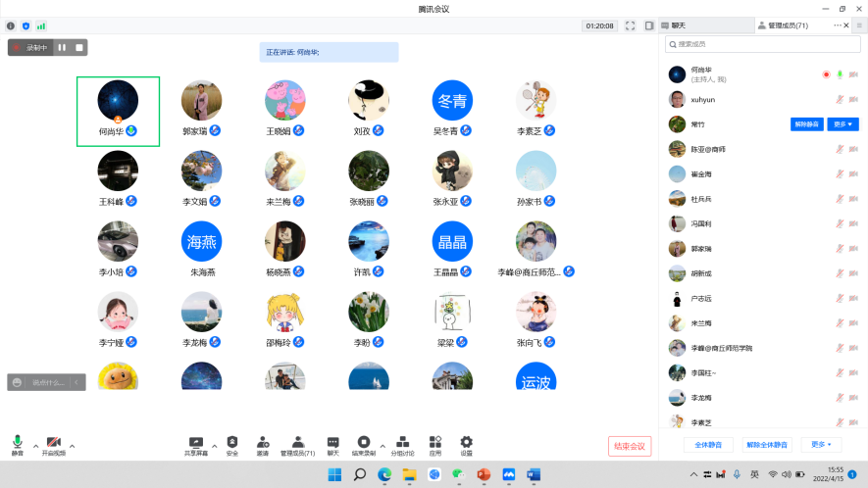Select the 管理成员(71) tab
Viewport: 868px width, 488px height.
tap(788, 24)
